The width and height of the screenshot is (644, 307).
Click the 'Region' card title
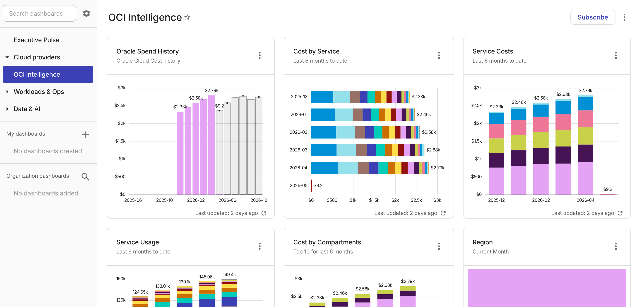(x=482, y=242)
